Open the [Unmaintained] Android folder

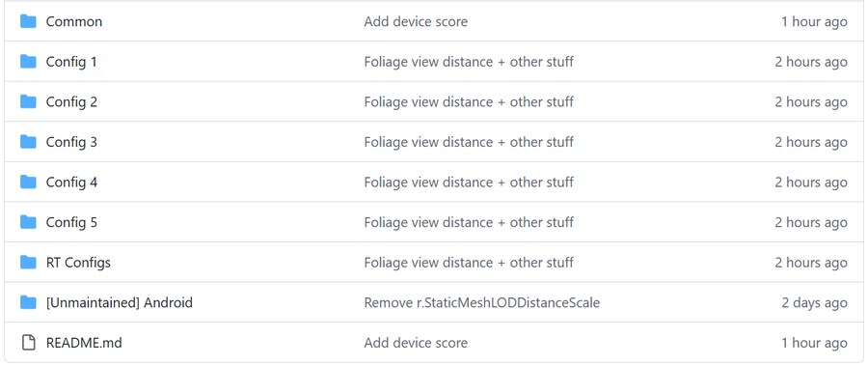pyautogui.click(x=119, y=303)
